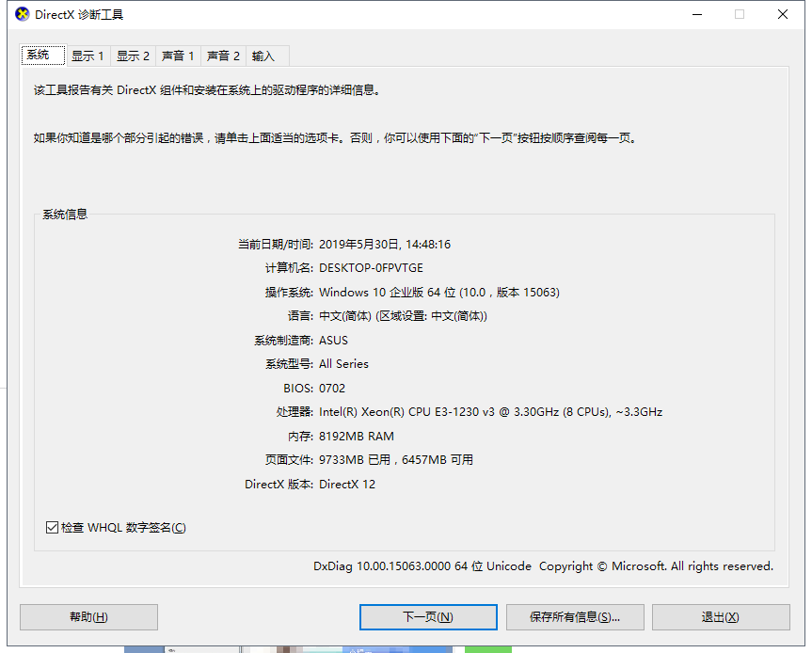Switch to the 显示 1 tab
Screen dimensions: 812x653
88,56
